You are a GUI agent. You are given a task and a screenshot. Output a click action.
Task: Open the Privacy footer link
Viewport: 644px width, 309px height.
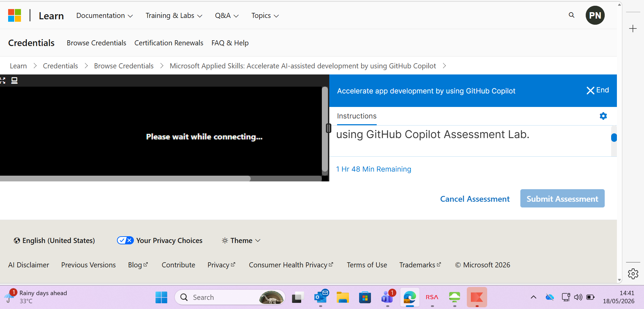pyautogui.click(x=221, y=265)
